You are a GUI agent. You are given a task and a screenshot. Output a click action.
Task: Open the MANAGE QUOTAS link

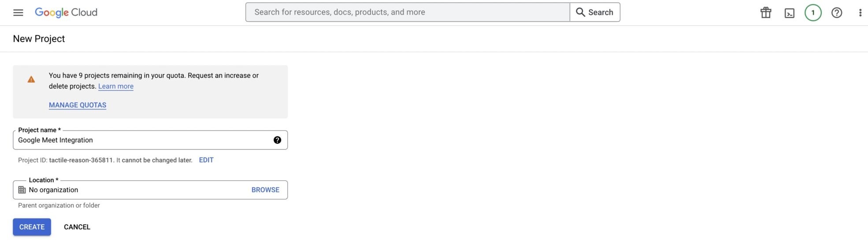point(78,105)
